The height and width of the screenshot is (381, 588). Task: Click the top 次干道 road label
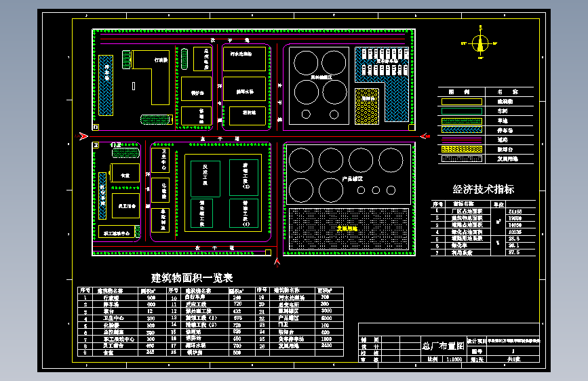pyautogui.click(x=229, y=40)
